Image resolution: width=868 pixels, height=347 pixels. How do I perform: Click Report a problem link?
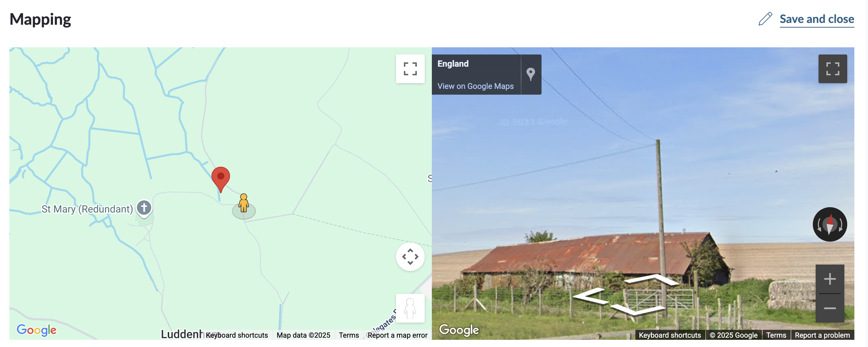[x=822, y=335]
